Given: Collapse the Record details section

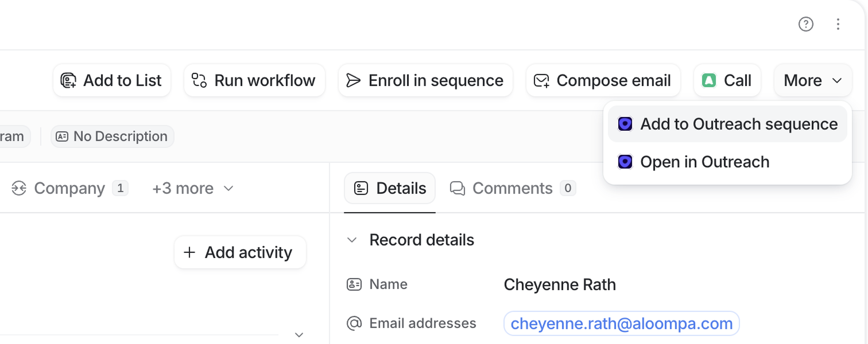Looking at the screenshot, I should pyautogui.click(x=352, y=240).
